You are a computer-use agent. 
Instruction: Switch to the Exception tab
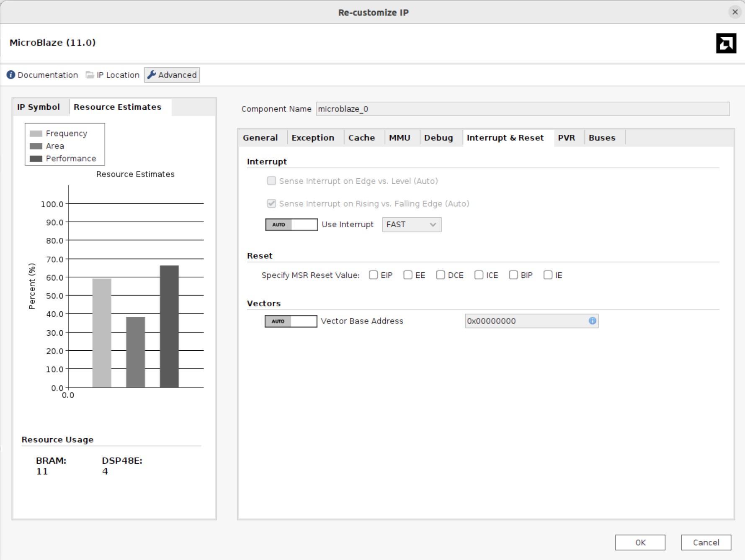tap(313, 138)
